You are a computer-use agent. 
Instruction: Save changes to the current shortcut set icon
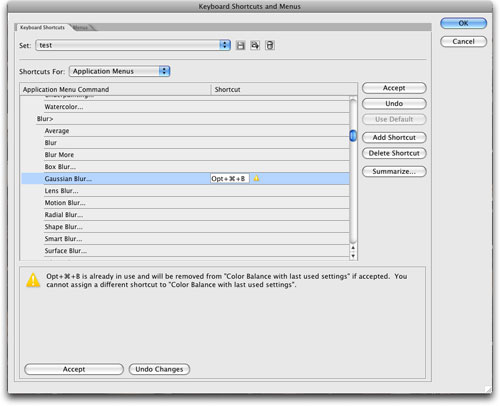(240, 45)
